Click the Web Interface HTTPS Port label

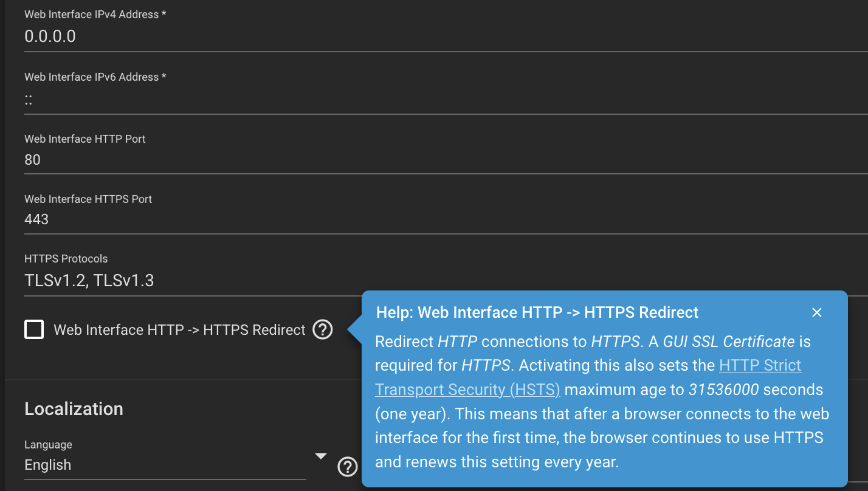pyautogui.click(x=88, y=199)
